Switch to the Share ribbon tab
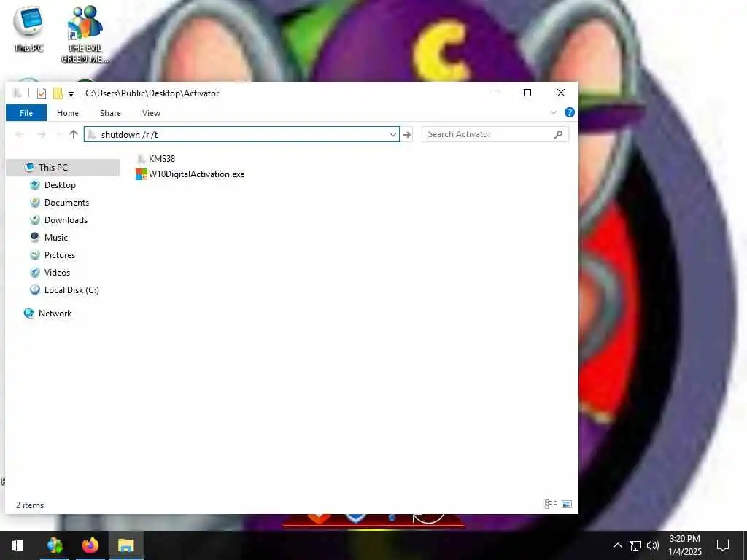The width and height of the screenshot is (747, 560). (110, 113)
